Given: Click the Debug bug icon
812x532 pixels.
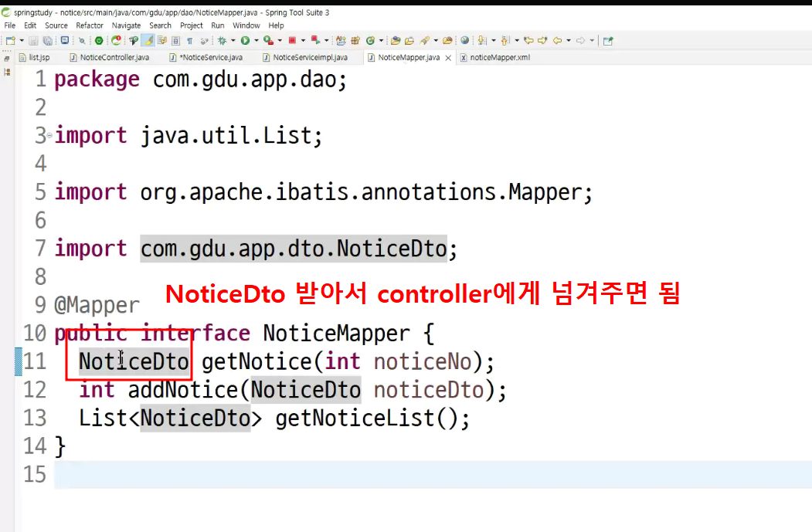Looking at the screenshot, I should pyautogui.click(x=222, y=40).
